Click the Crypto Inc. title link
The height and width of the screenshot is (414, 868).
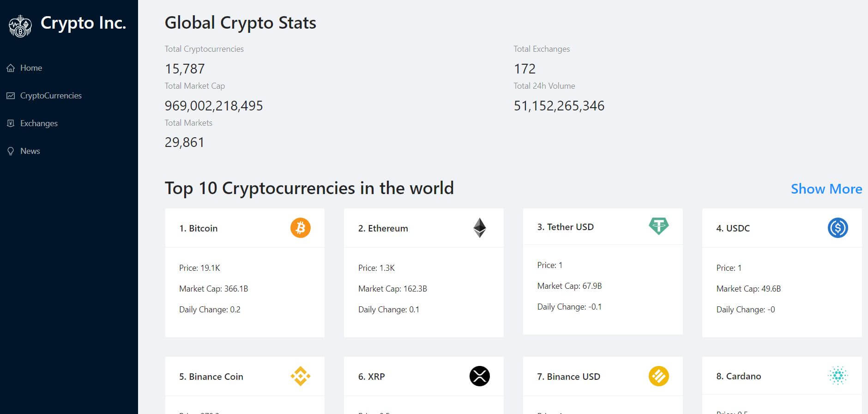(x=83, y=23)
